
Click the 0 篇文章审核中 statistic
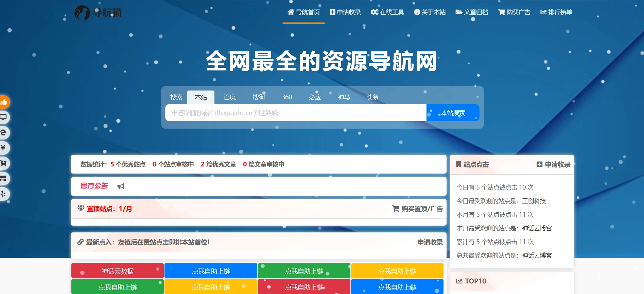pos(264,164)
